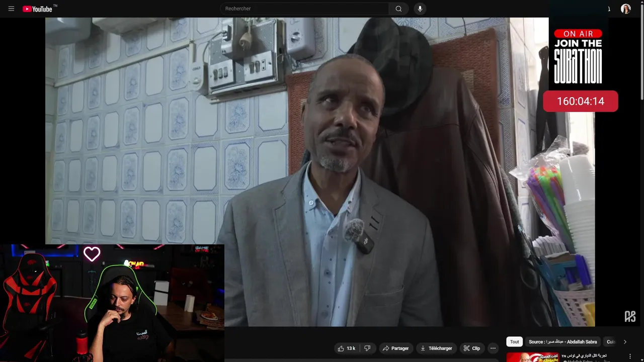Image resolution: width=644 pixels, height=362 pixels.
Task: Show more filter chips with right chevron
Action: [625, 342]
